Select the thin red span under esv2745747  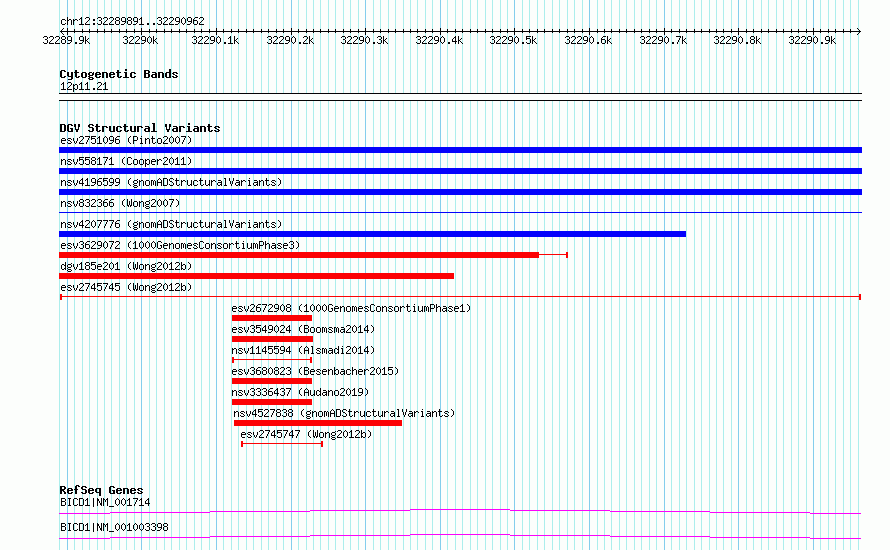(x=282, y=444)
